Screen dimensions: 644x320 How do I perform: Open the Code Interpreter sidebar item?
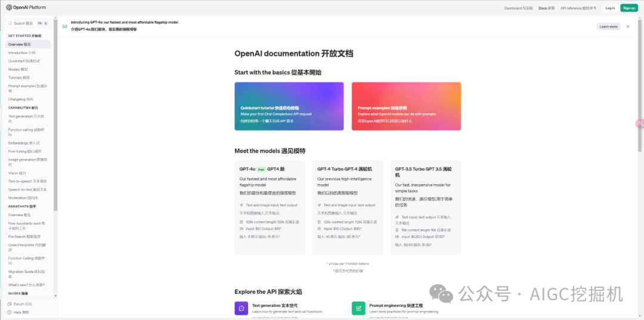click(x=27, y=247)
